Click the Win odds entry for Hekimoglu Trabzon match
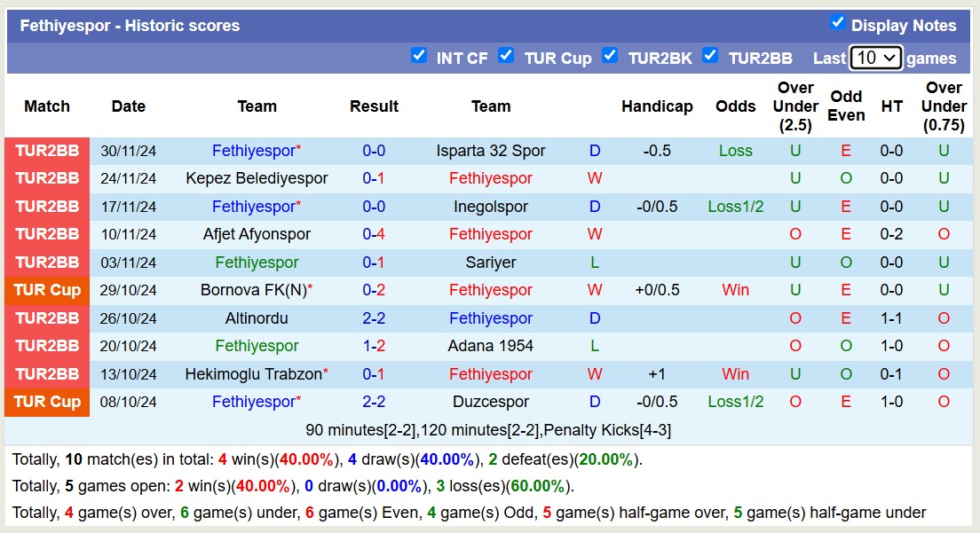 [735, 373]
